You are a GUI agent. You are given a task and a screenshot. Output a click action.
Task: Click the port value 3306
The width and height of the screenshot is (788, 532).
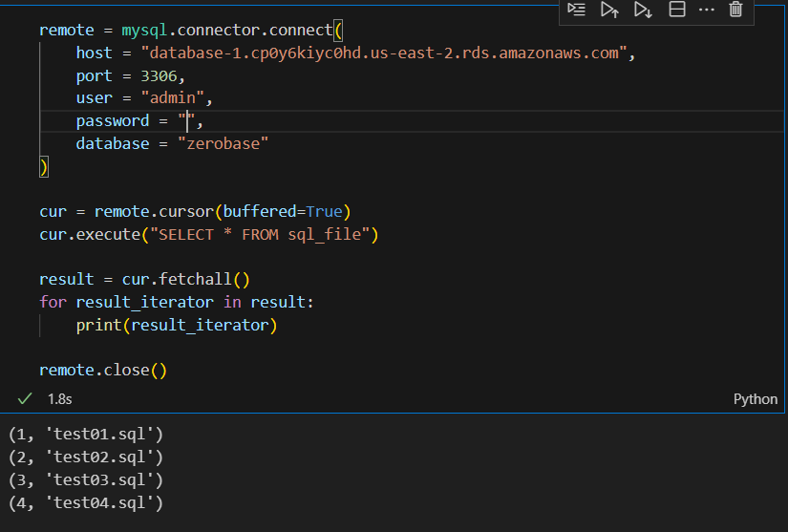pos(160,75)
